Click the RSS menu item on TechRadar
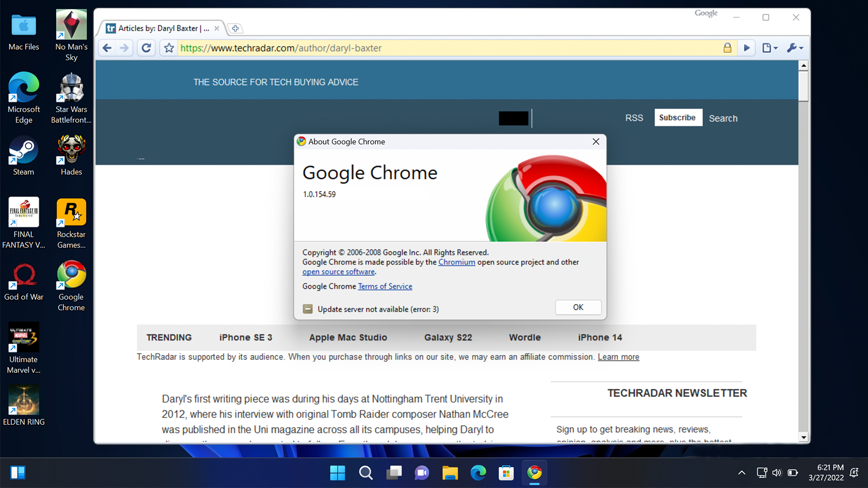868x488 pixels. [634, 118]
